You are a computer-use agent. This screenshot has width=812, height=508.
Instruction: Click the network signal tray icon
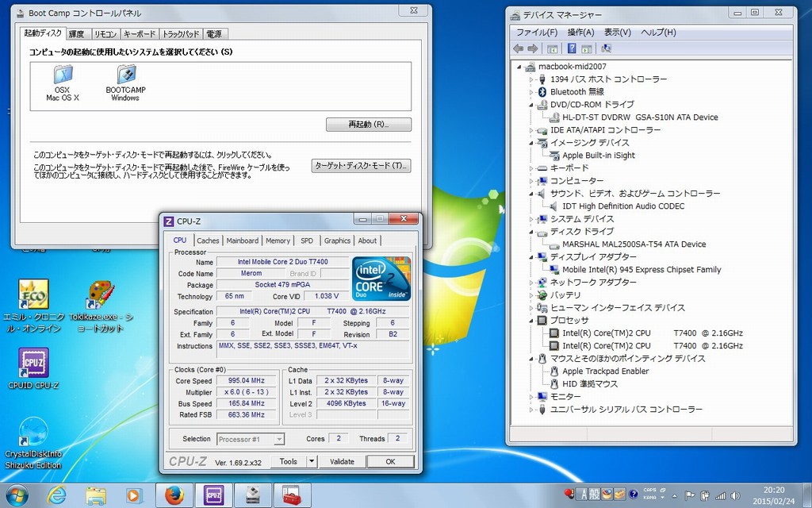coord(720,495)
